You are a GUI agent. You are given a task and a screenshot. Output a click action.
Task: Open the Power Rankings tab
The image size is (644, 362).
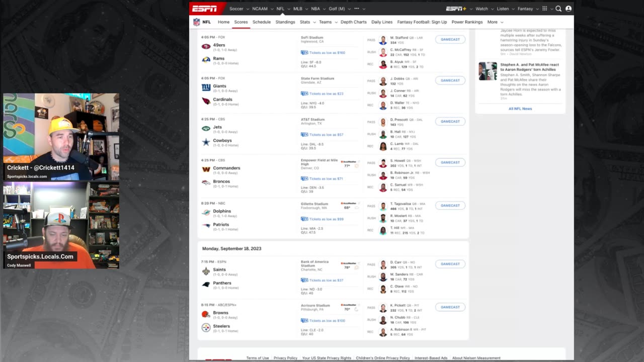(x=467, y=22)
